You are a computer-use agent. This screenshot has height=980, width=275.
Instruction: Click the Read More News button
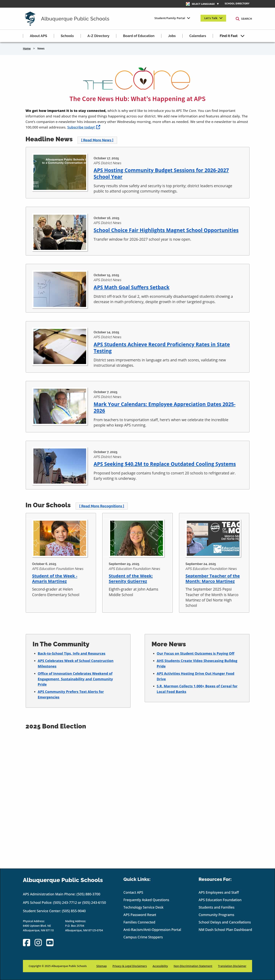tap(97, 140)
